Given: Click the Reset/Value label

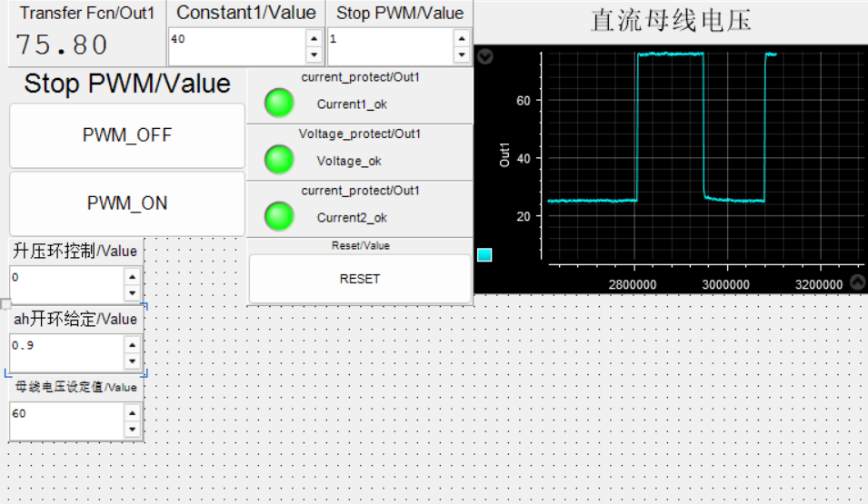Looking at the screenshot, I should click(360, 245).
